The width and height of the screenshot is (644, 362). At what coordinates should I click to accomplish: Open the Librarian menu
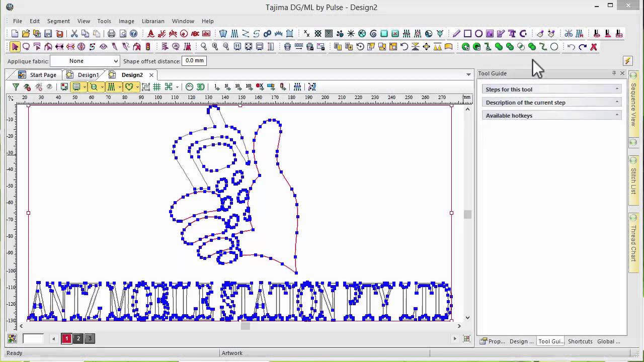coord(153,21)
